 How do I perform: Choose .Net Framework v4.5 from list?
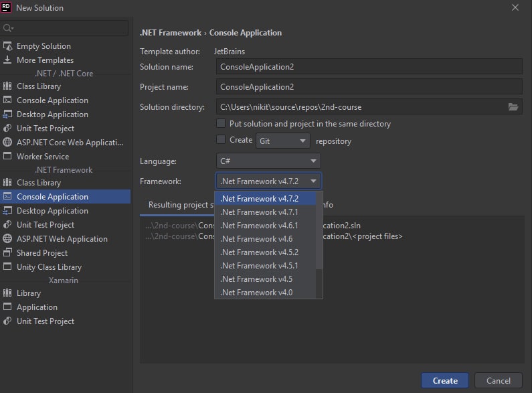click(265, 279)
